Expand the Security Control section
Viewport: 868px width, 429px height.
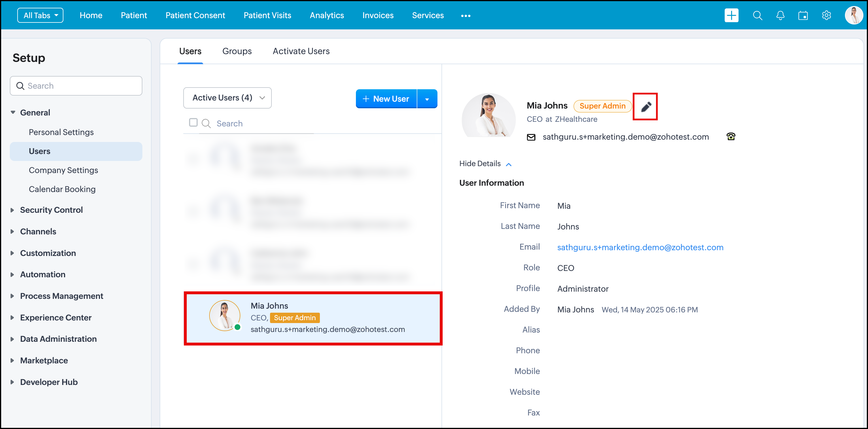(x=51, y=210)
